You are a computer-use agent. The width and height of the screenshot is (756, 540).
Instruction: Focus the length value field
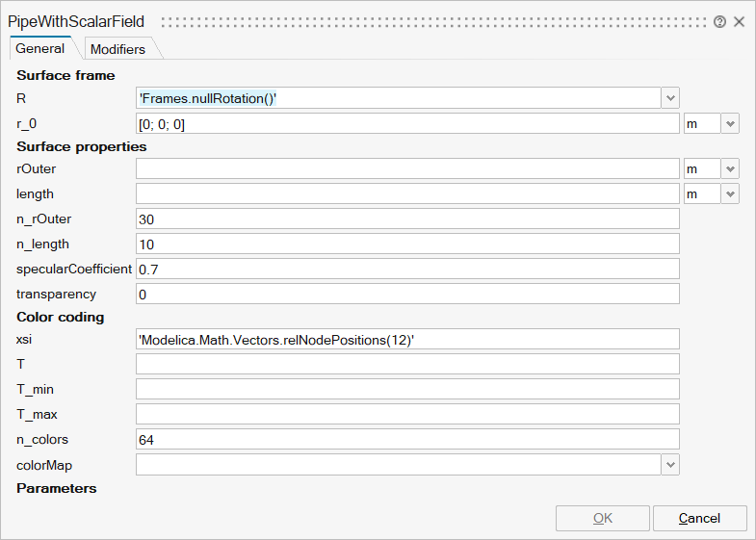pos(407,194)
